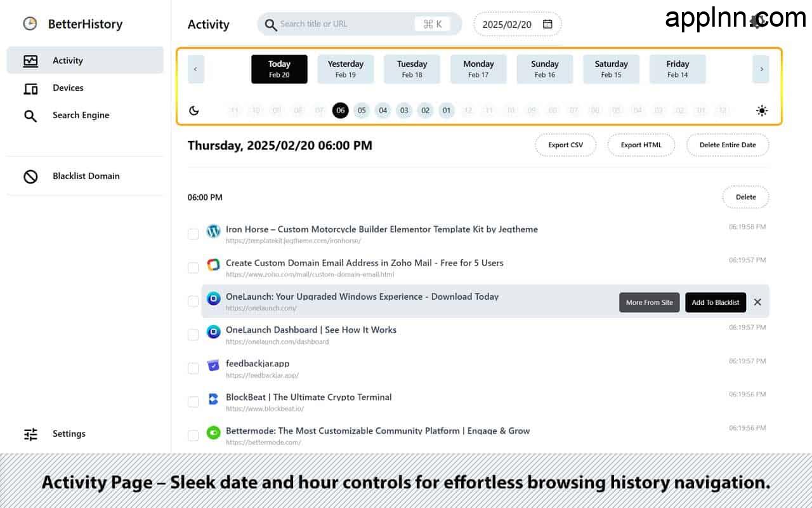Dismiss the OneLaunch row with the X icon
Screen dimensions: 812x508
(757, 302)
